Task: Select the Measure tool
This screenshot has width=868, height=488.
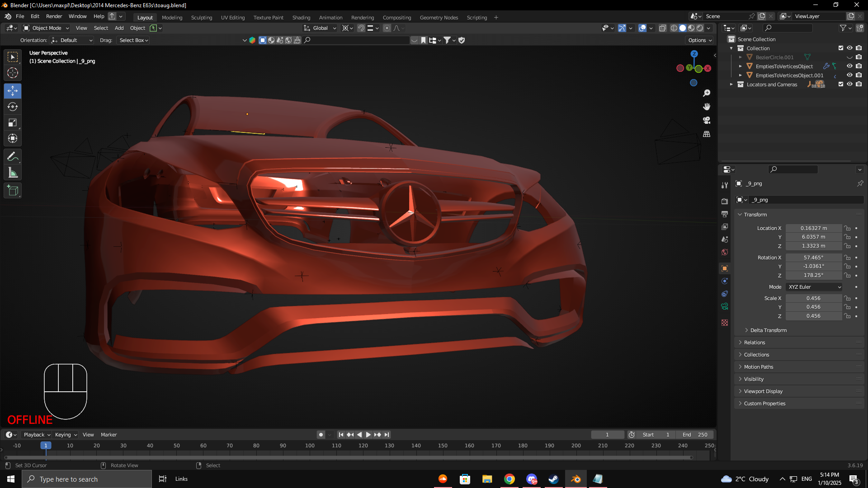Action: (x=13, y=173)
